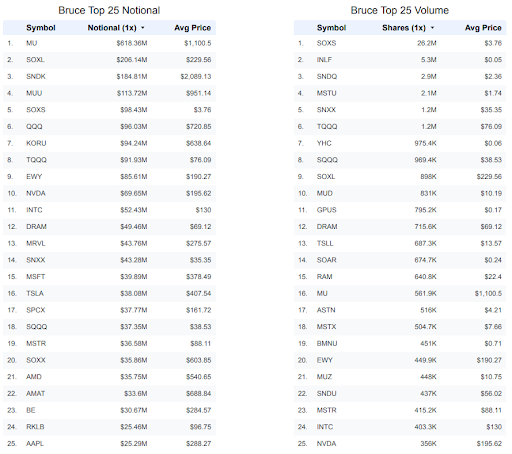This screenshot has height=454, width=512.
Task: Click INLF symbol in Volume table
Action: pyautogui.click(x=324, y=60)
